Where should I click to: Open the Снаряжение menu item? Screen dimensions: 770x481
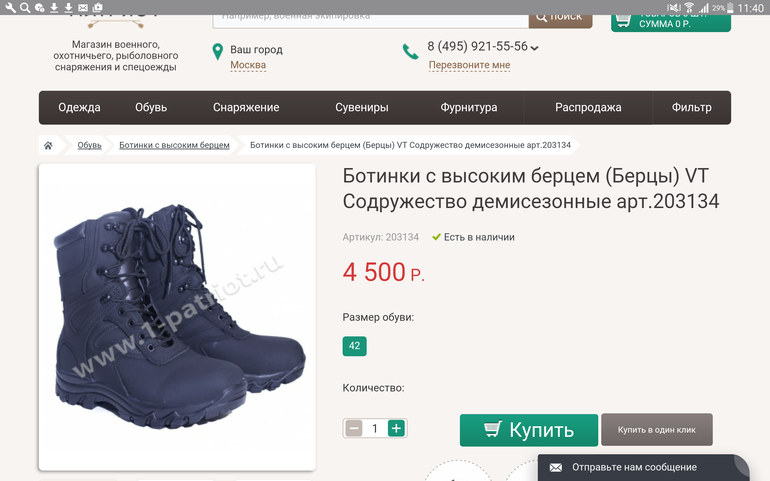(246, 108)
